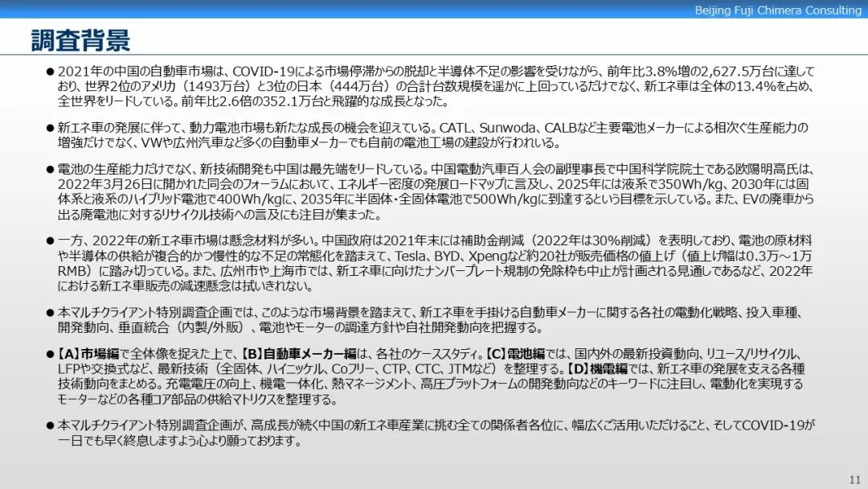The image size is (868, 489).
Task: Click the text 352.1万台
Action: coord(289,101)
